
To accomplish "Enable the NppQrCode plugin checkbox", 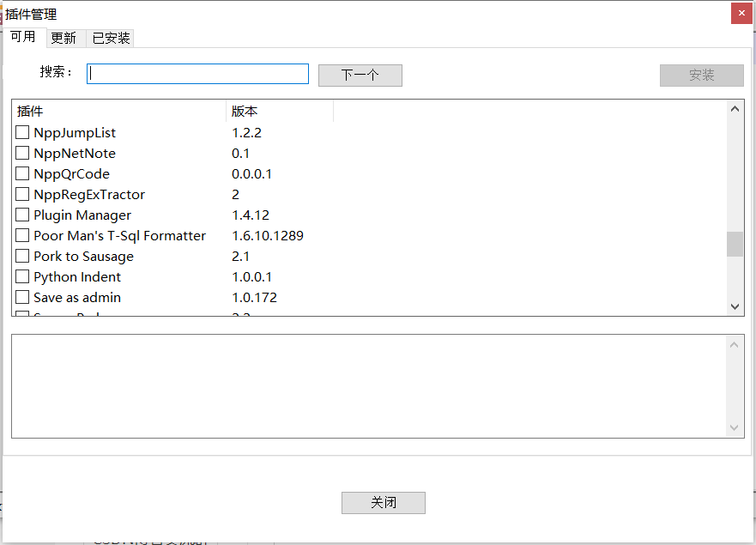I will pyautogui.click(x=22, y=173).
